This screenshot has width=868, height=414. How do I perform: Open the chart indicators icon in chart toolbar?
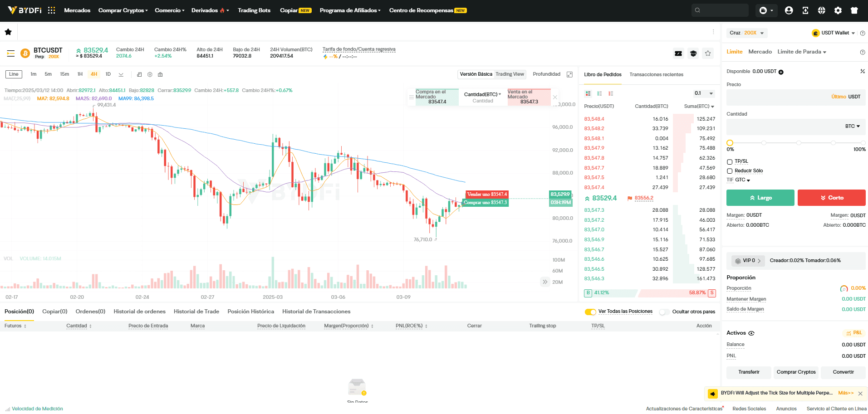pos(139,74)
